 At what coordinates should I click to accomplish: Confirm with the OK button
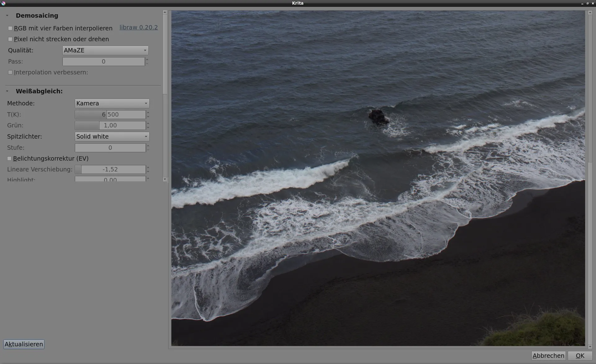[580, 356]
